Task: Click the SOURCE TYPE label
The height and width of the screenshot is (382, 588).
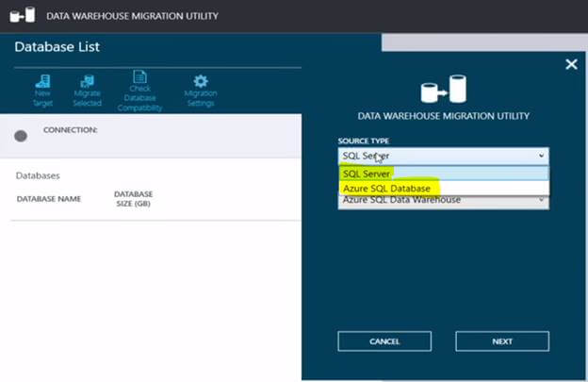Action: pyautogui.click(x=364, y=141)
